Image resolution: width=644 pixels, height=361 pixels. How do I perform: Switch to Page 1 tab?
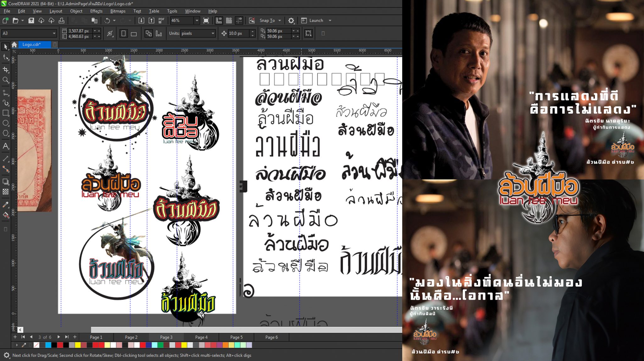tap(96, 337)
